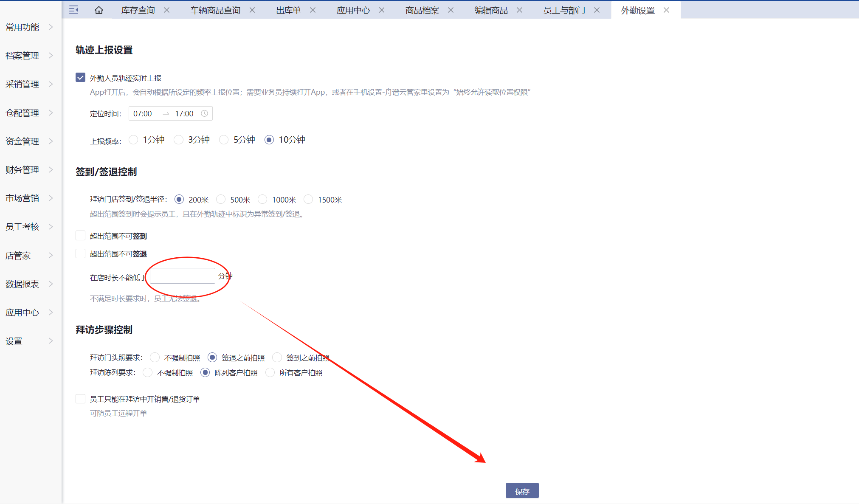Enable 超出范围不可签到 checkbox
Screen dimensions: 859x504
tap(80, 236)
